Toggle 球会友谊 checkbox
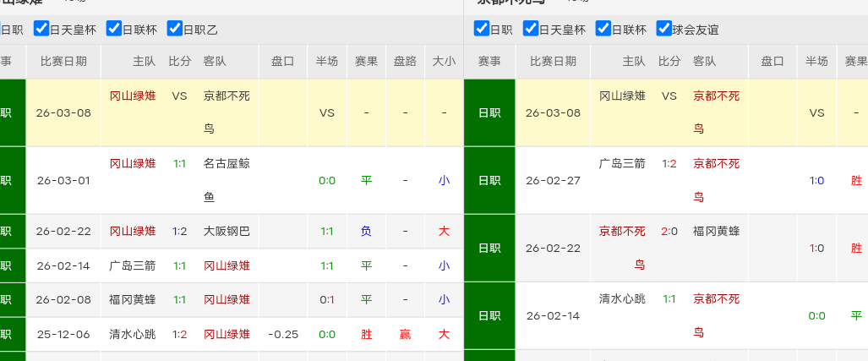868x361 pixels. [x=664, y=29]
